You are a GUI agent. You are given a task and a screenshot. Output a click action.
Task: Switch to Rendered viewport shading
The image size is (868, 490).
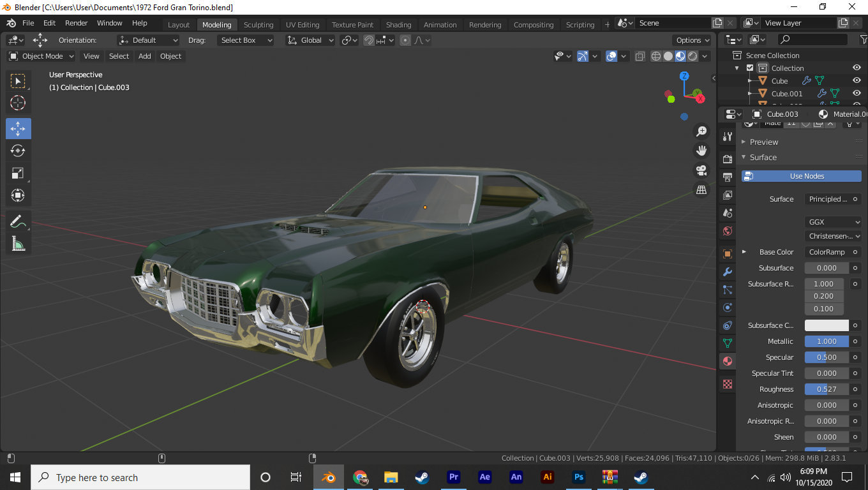(692, 56)
